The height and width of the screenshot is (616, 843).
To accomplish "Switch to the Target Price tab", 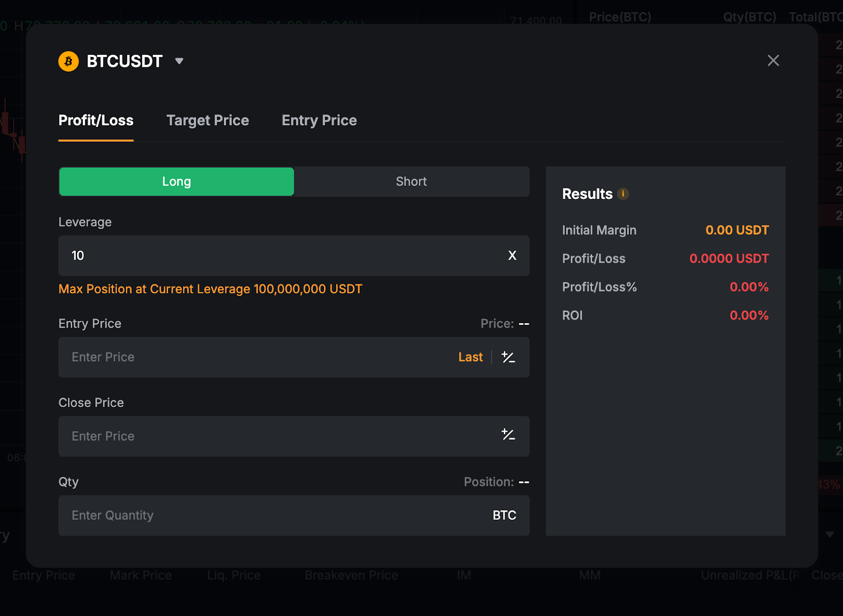I will [x=208, y=121].
